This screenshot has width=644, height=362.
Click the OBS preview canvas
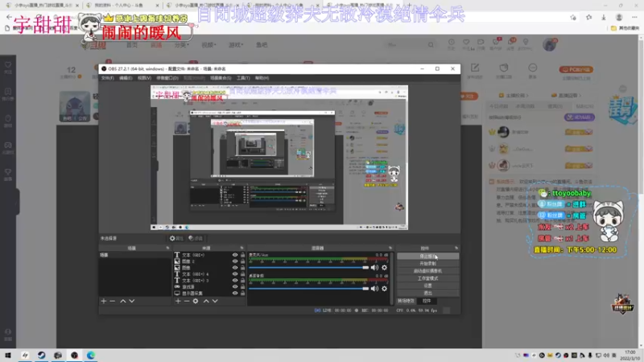279,158
